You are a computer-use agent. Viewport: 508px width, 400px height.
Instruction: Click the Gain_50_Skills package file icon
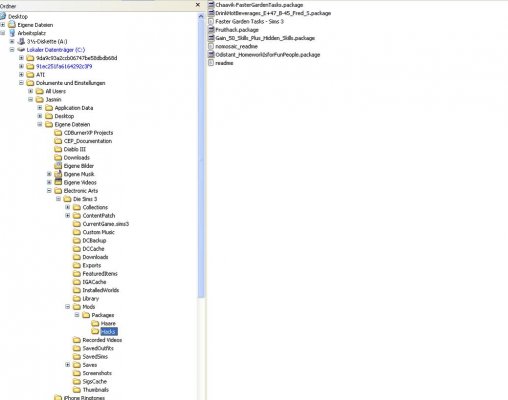(x=211, y=38)
